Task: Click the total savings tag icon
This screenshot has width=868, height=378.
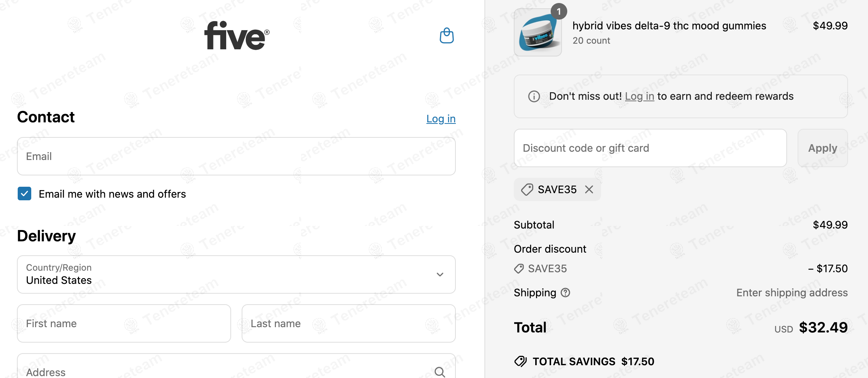Action: tap(521, 361)
